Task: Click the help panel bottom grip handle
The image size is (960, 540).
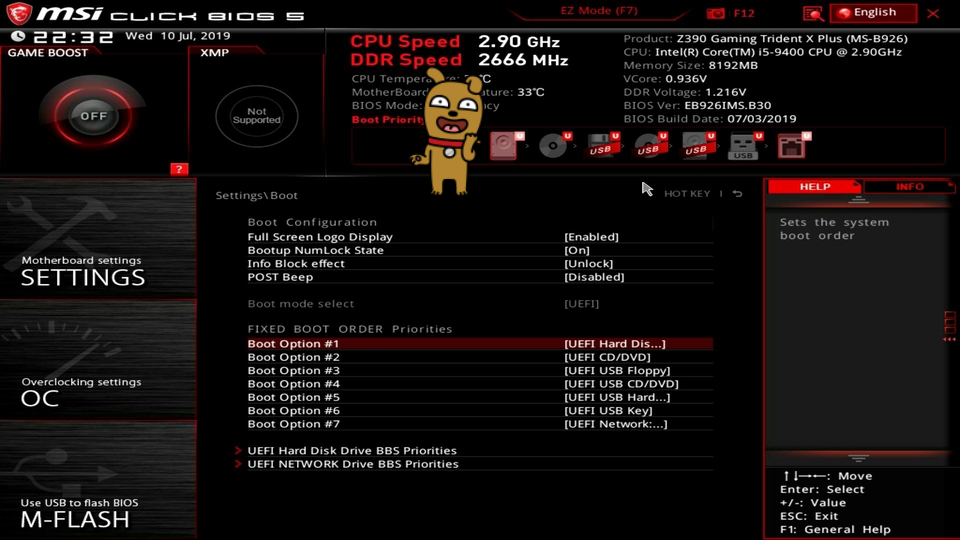Action: [858, 458]
